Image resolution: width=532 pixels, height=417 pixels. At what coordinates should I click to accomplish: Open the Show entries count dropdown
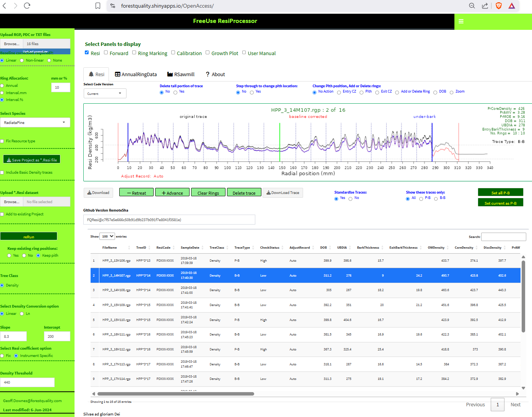point(107,236)
